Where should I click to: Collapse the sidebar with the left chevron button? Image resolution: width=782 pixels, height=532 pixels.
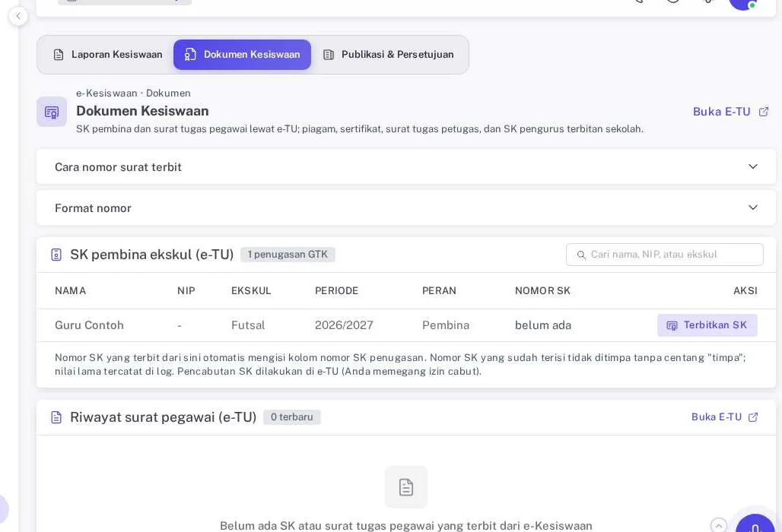18,16
